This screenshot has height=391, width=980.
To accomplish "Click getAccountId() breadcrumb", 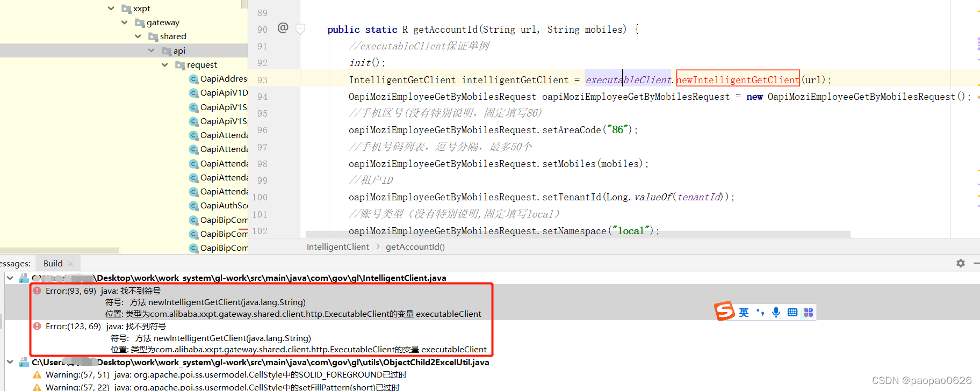I will pos(415,247).
